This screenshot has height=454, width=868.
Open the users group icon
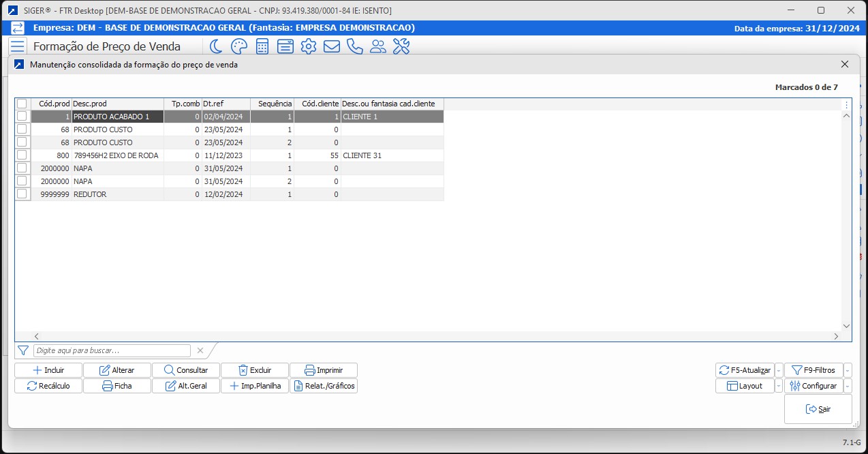(378, 46)
